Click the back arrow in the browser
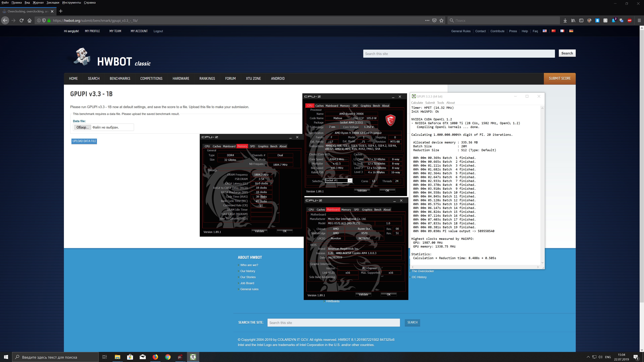This screenshot has width=644, height=362. (5, 20)
